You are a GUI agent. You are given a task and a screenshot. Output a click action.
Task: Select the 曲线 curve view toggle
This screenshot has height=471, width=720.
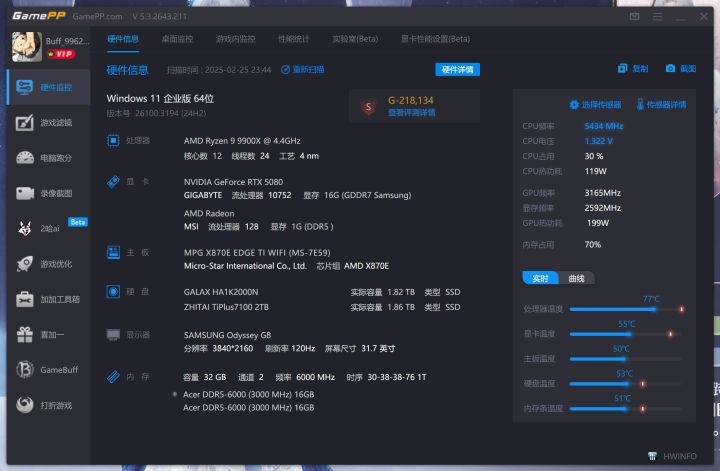[x=576, y=278]
